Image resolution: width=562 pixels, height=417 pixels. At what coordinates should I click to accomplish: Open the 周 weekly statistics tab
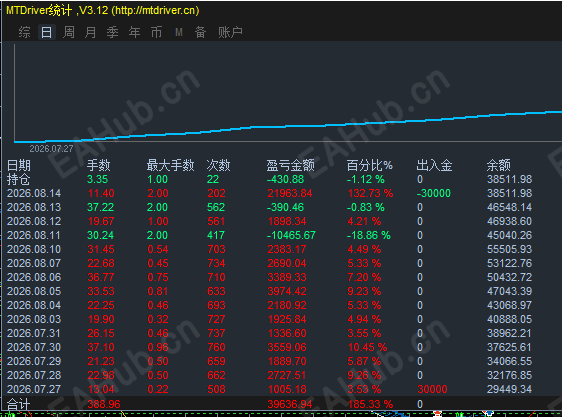click(69, 32)
